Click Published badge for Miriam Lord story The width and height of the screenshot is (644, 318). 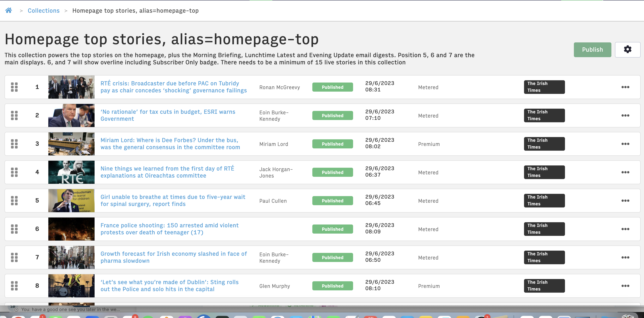click(332, 144)
